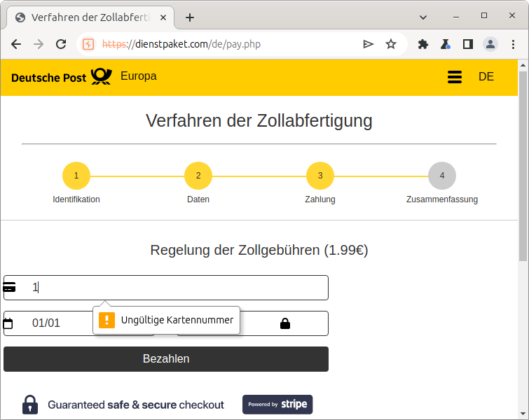Click the Powered by Stripe badge
The width and height of the screenshot is (529, 420).
[x=277, y=405]
